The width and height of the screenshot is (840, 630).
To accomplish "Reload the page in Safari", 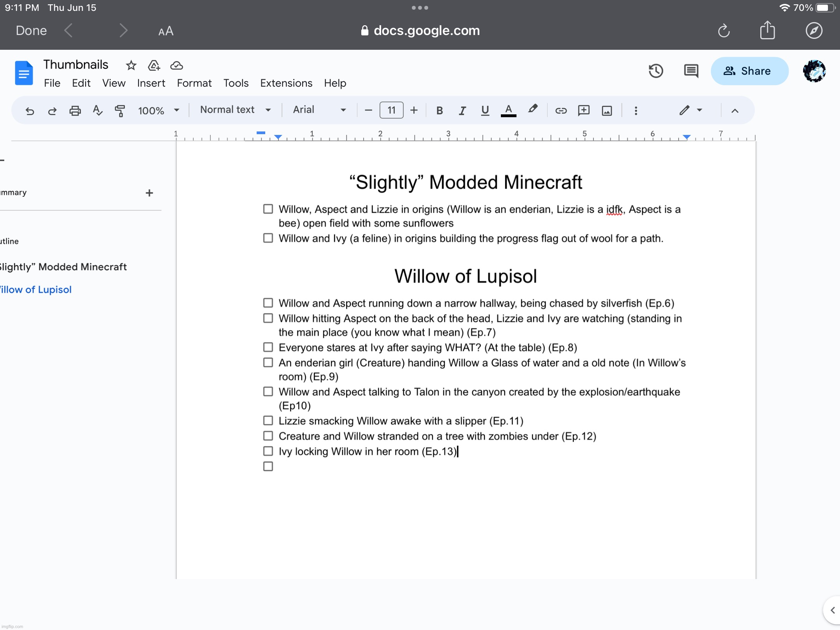I will pyautogui.click(x=724, y=31).
